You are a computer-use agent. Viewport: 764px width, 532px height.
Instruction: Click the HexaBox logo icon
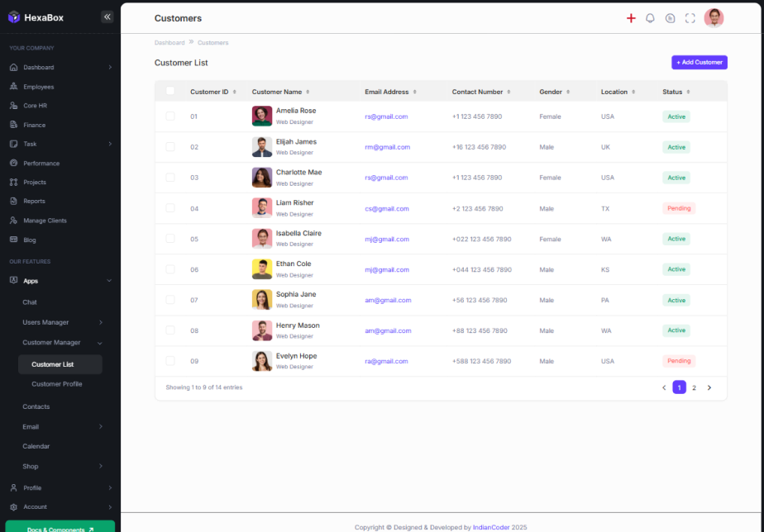click(x=14, y=17)
